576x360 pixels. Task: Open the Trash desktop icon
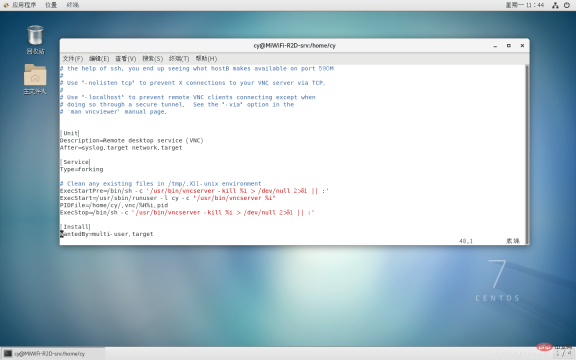click(x=35, y=40)
